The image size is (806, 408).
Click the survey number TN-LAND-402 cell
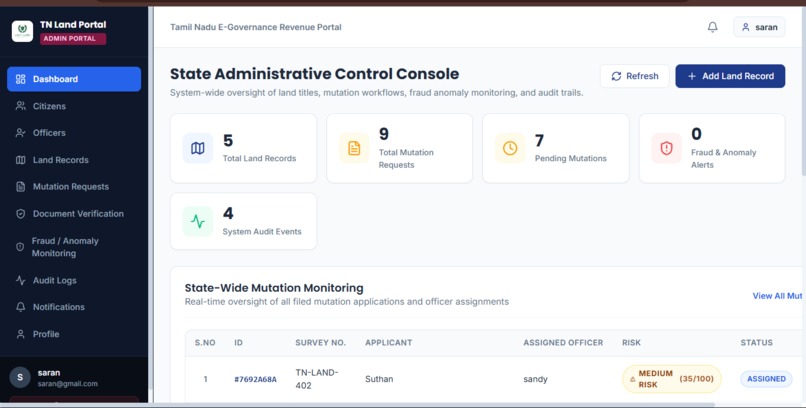pyautogui.click(x=317, y=379)
